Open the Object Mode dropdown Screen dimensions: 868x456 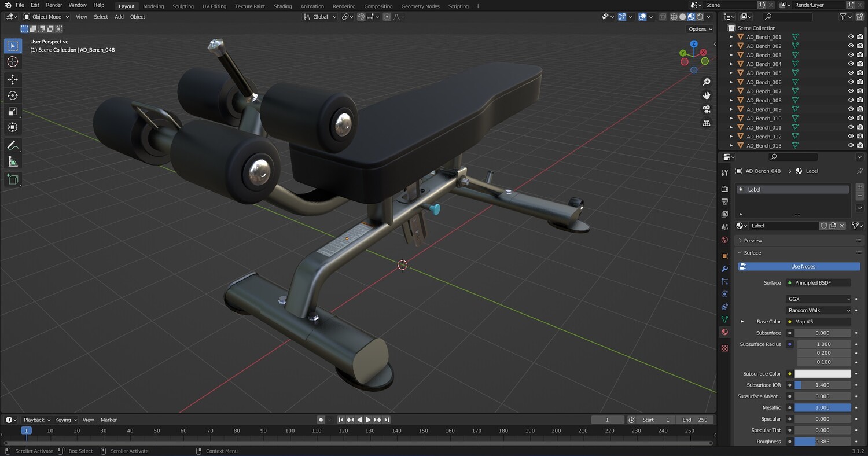[46, 17]
